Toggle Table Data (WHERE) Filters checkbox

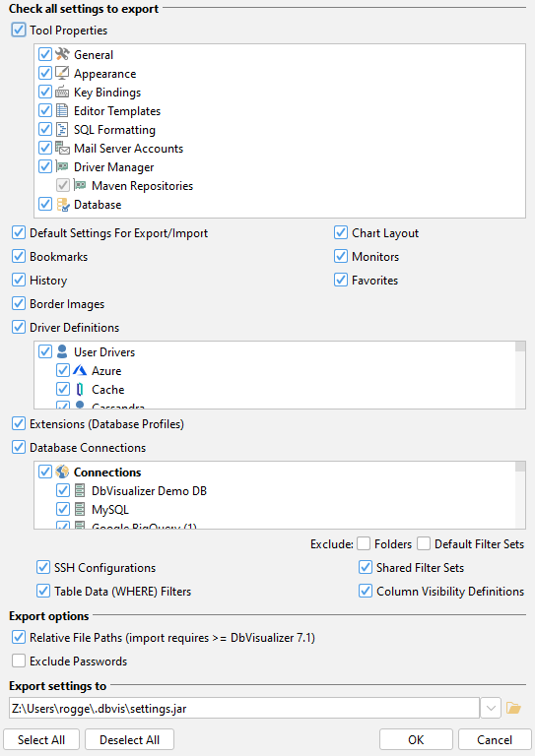click(x=43, y=591)
